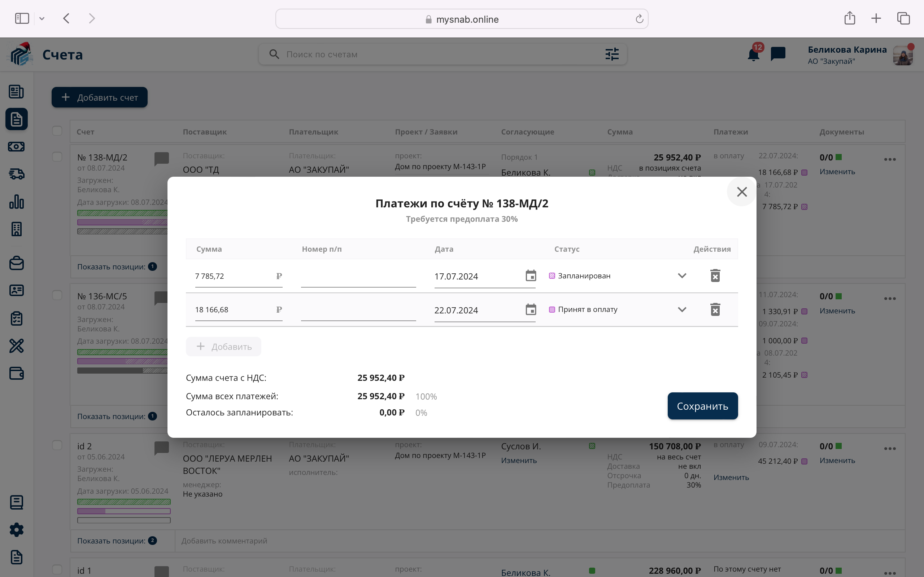The image size is (924, 577).
Task: Click the Сохранить button
Action: tap(702, 406)
